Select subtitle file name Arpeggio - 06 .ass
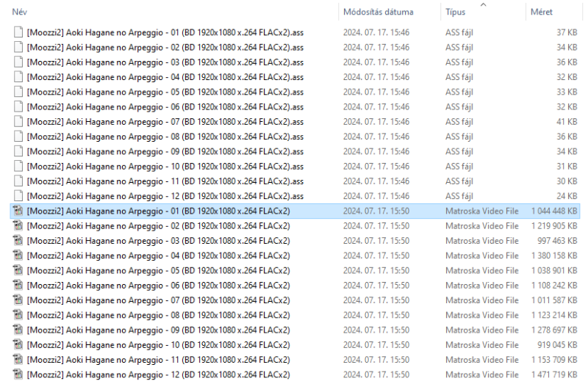588x384 pixels. pos(165,107)
